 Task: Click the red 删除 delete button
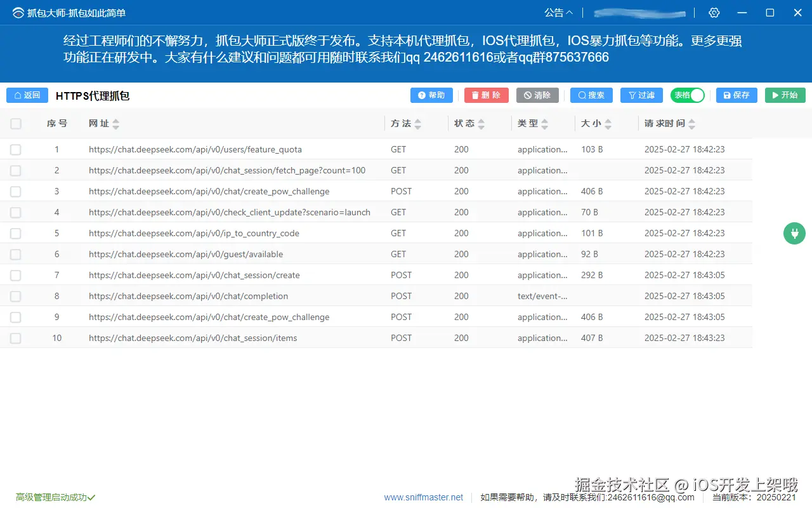[x=486, y=95]
